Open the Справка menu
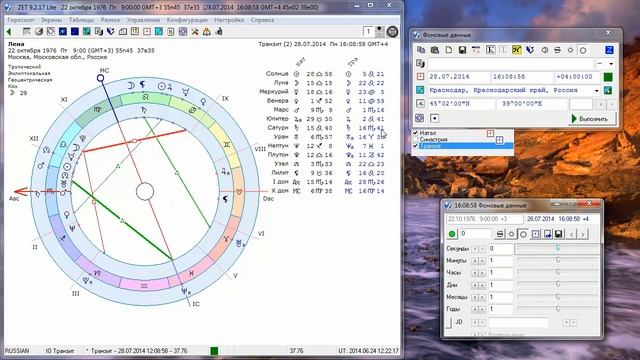 coord(262,20)
